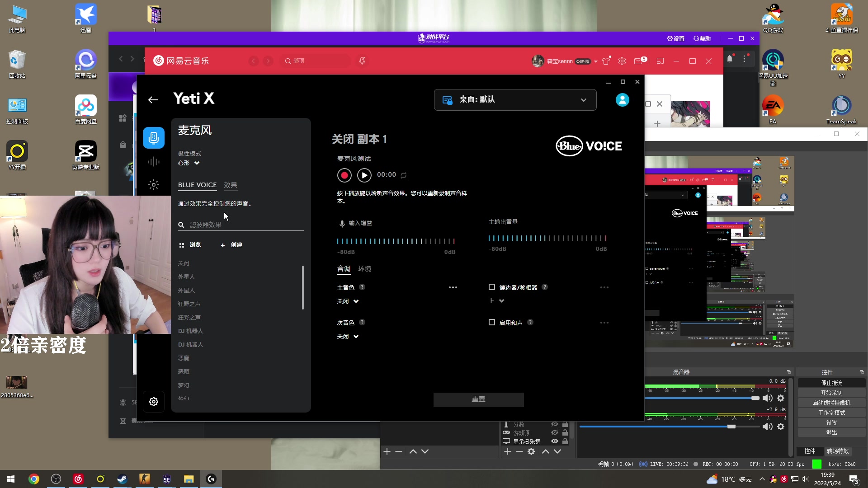Screen dimensions: 868x488
Task: Click the input gain microphone icon
Action: pos(342,223)
